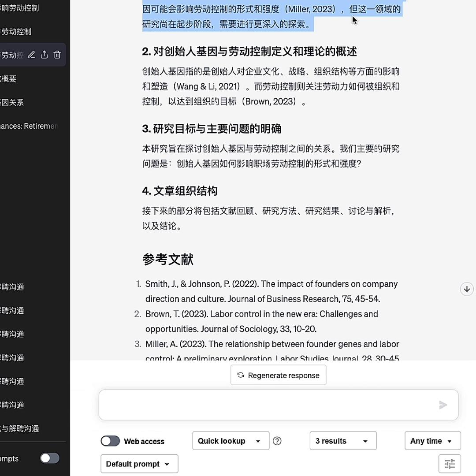476x476 pixels.
Task: Toggle the Prompts switch in the sidebar
Action: point(49,458)
